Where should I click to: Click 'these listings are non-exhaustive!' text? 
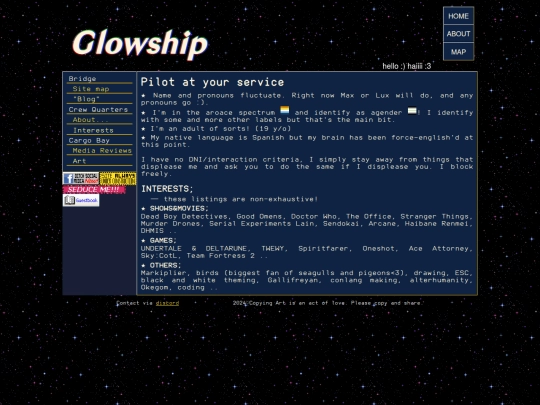pyautogui.click(x=241, y=199)
